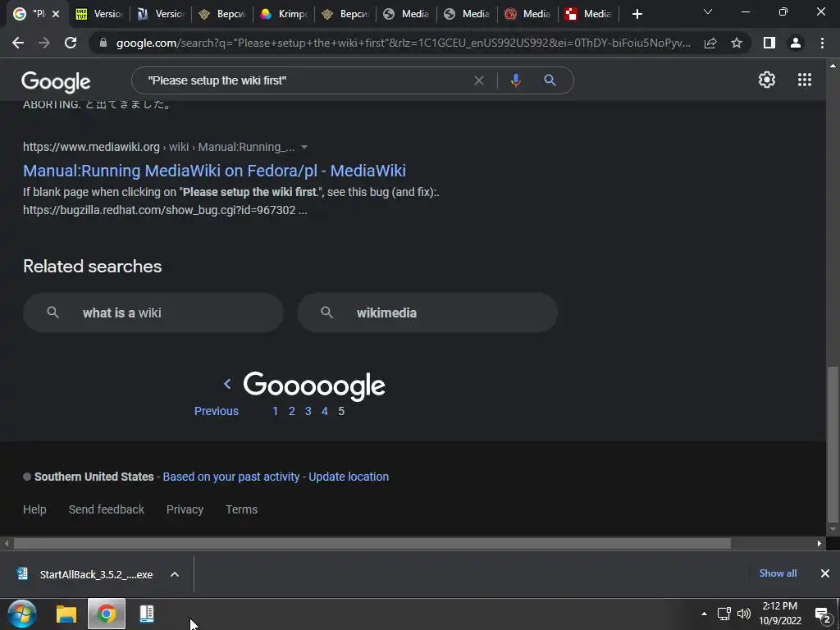This screenshot has height=630, width=840.
Task: Open the network tray icon
Action: coord(724,614)
